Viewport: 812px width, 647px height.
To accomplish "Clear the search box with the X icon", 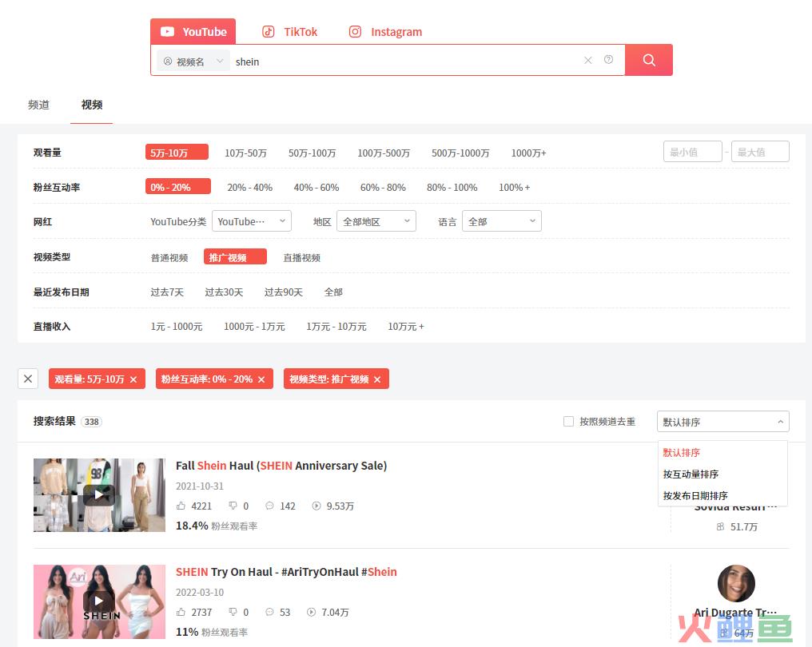I will (x=587, y=60).
